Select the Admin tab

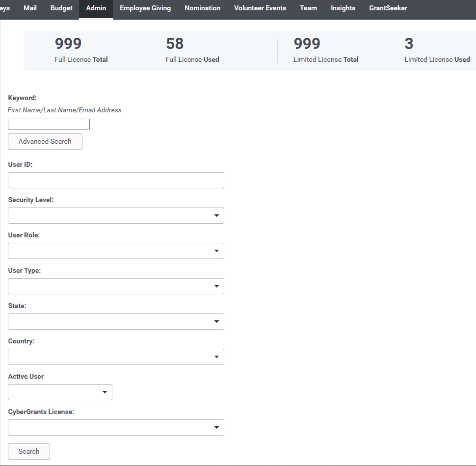(x=96, y=8)
